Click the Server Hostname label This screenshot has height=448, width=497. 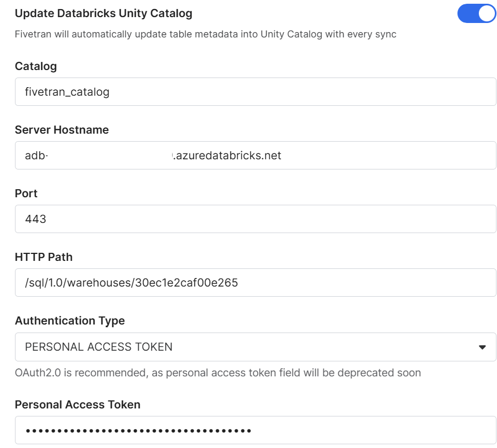pyautogui.click(x=62, y=130)
